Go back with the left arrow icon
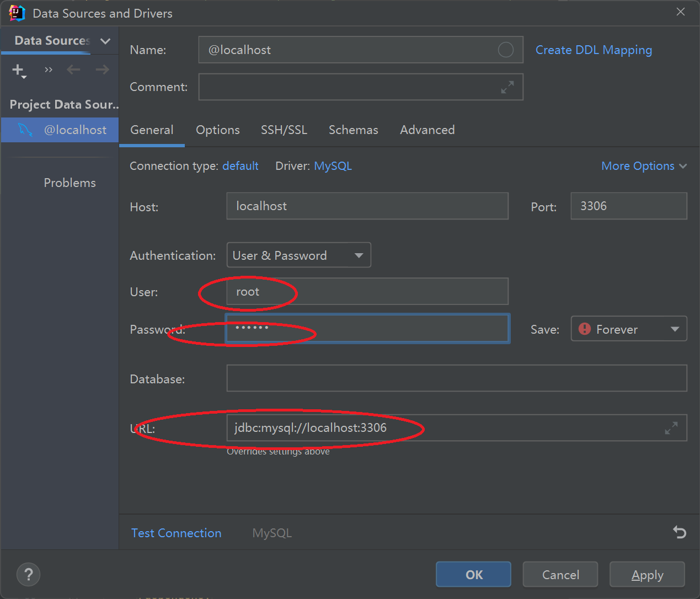The width and height of the screenshot is (700, 599). pyautogui.click(x=73, y=69)
